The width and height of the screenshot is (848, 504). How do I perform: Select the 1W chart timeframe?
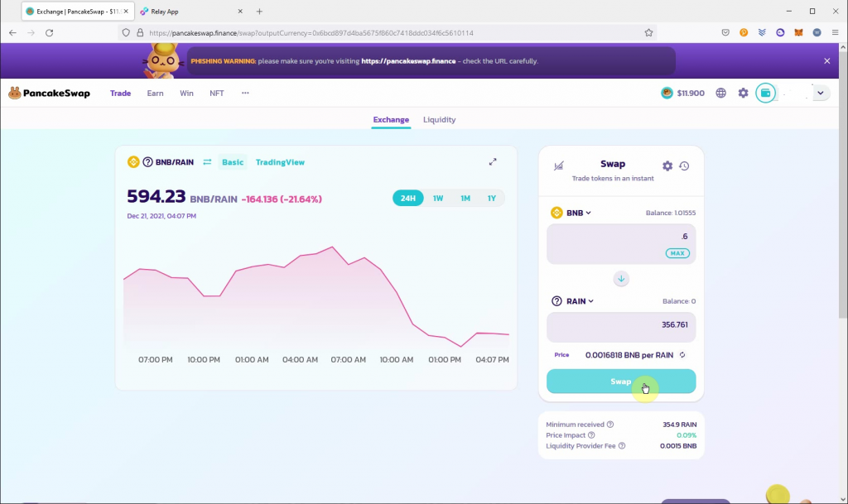tap(438, 199)
